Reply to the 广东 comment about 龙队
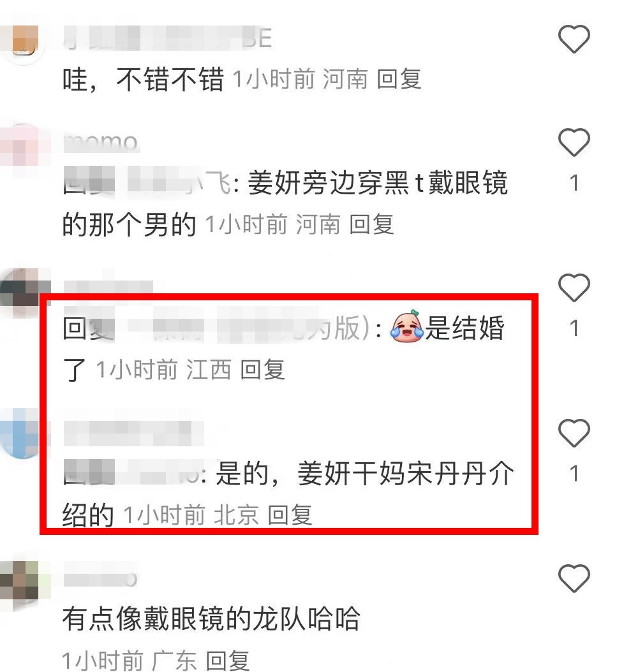This screenshot has height=672, width=624. (228, 660)
